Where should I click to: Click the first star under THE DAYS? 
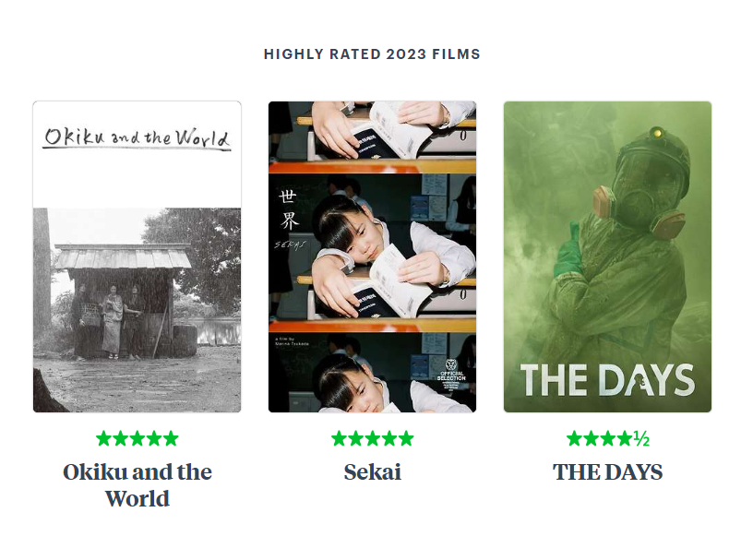[574, 438]
